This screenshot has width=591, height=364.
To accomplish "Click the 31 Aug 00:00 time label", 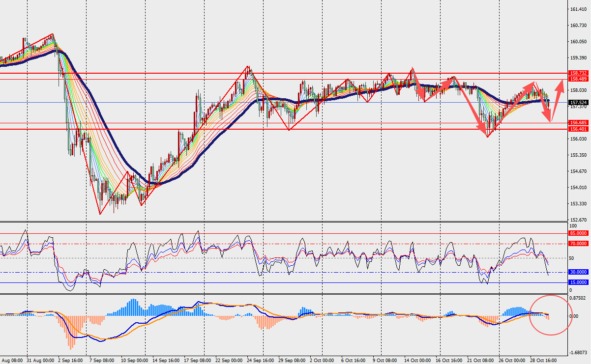I will point(41,360).
